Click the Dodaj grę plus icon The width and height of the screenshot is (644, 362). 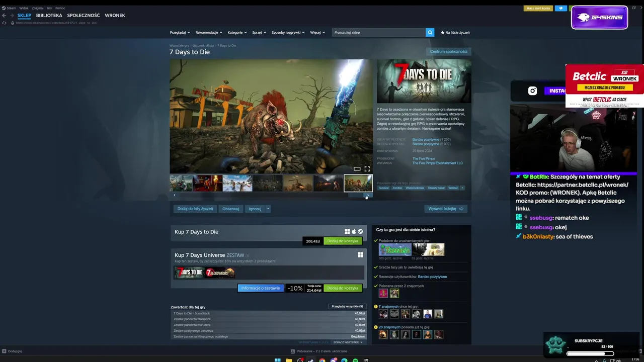click(4, 351)
